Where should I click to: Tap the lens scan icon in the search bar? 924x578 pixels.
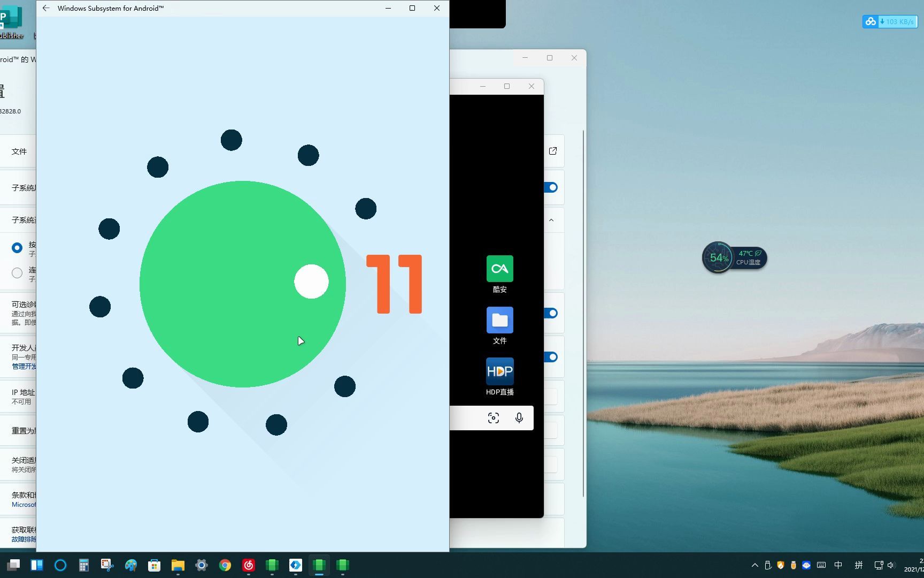(494, 418)
